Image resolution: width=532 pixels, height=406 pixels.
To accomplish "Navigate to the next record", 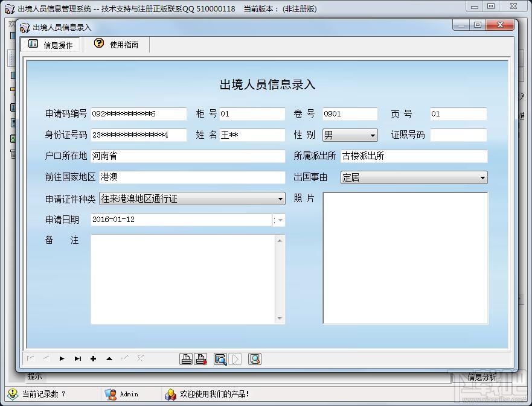I will [x=62, y=358].
